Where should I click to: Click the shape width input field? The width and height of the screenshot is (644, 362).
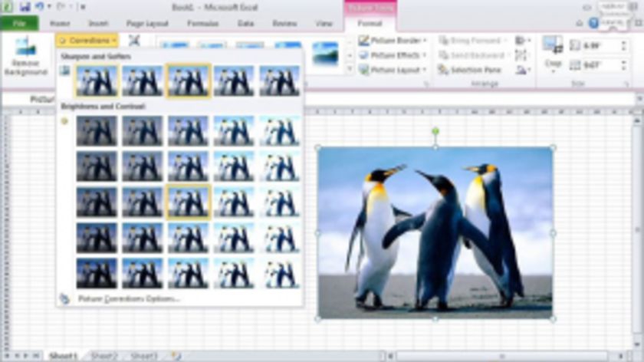coord(601,65)
